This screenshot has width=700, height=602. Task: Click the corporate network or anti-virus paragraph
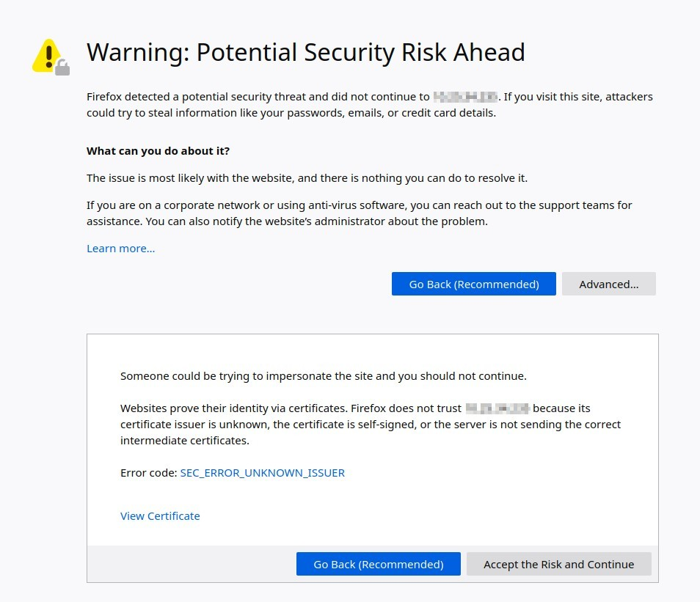pyautogui.click(x=359, y=213)
